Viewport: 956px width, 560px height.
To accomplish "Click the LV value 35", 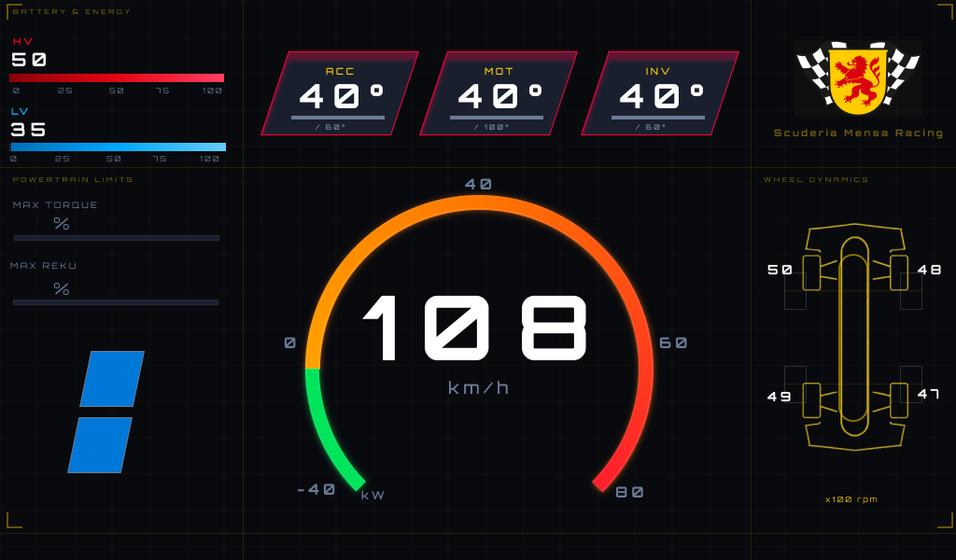I will (x=28, y=130).
